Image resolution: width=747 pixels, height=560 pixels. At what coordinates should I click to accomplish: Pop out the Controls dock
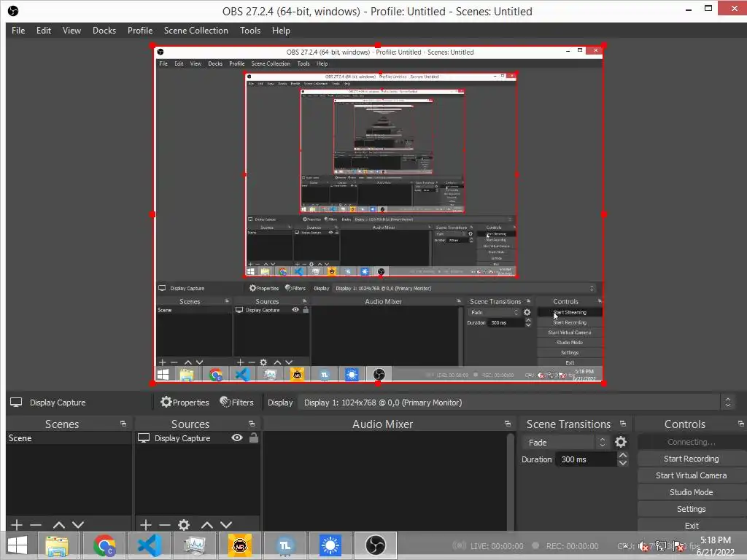(741, 424)
